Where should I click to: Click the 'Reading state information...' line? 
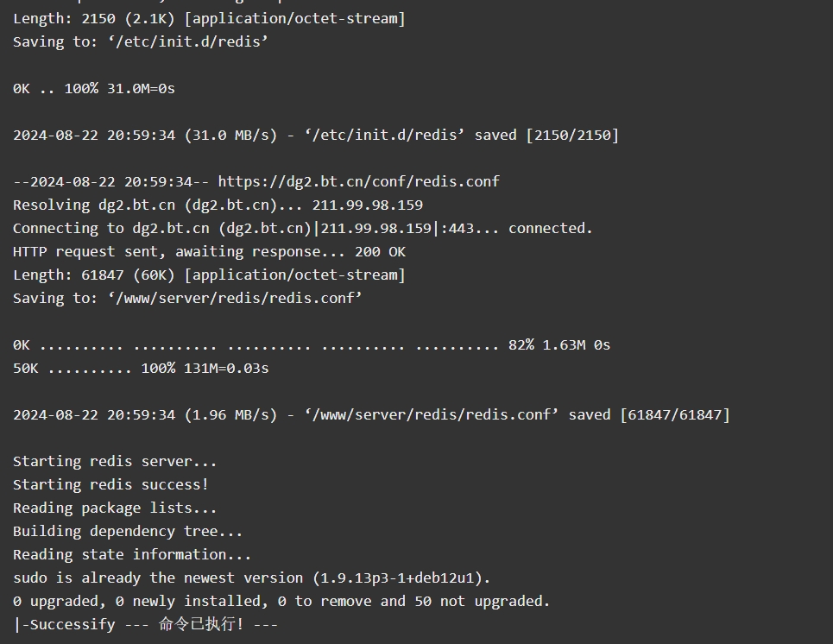click(x=132, y=555)
